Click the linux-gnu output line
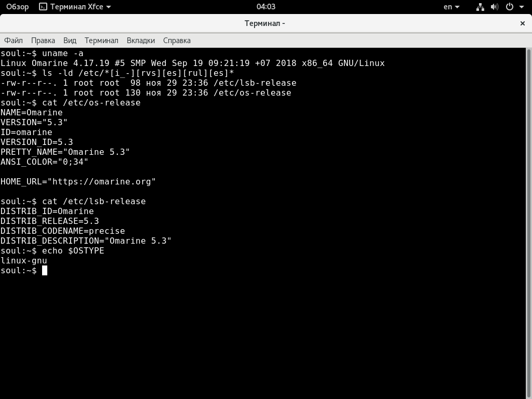Image resolution: width=532 pixels, height=399 pixels. [x=24, y=260]
